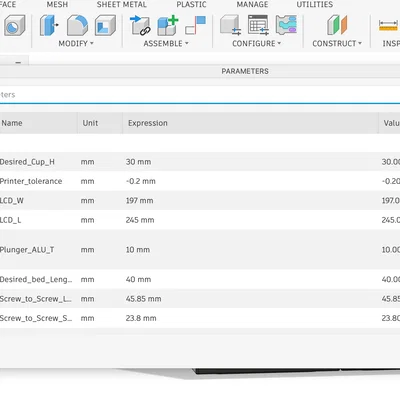
Task: Switch to the UTILITIES tab
Action: [x=315, y=5]
